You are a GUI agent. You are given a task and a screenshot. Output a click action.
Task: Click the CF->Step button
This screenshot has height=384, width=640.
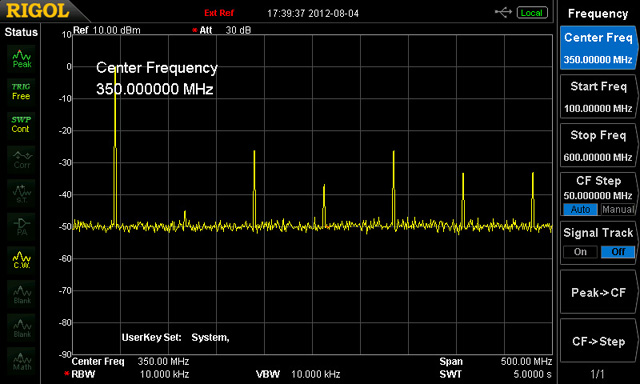point(598,341)
